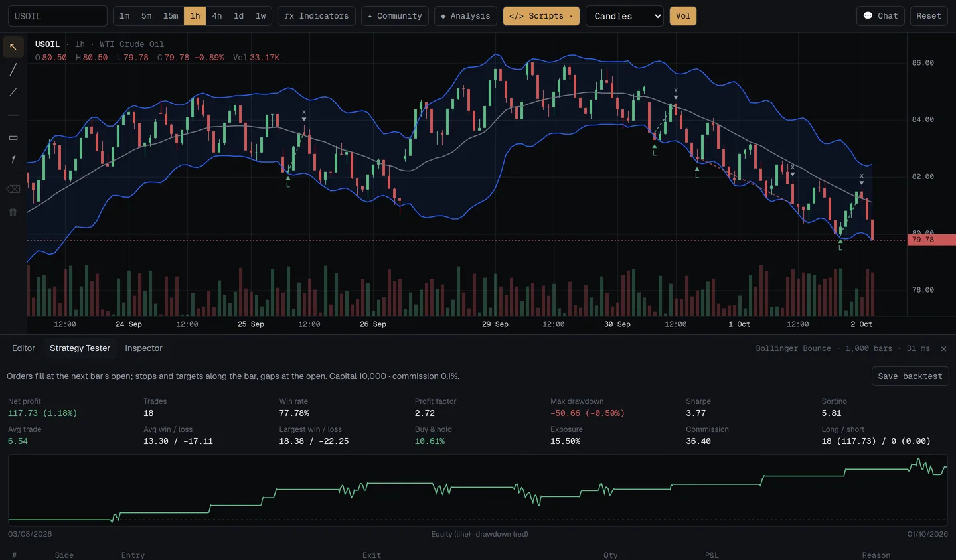Click the Bollinger Bounce run info text
This screenshot has height=560, width=956.
tap(842, 348)
